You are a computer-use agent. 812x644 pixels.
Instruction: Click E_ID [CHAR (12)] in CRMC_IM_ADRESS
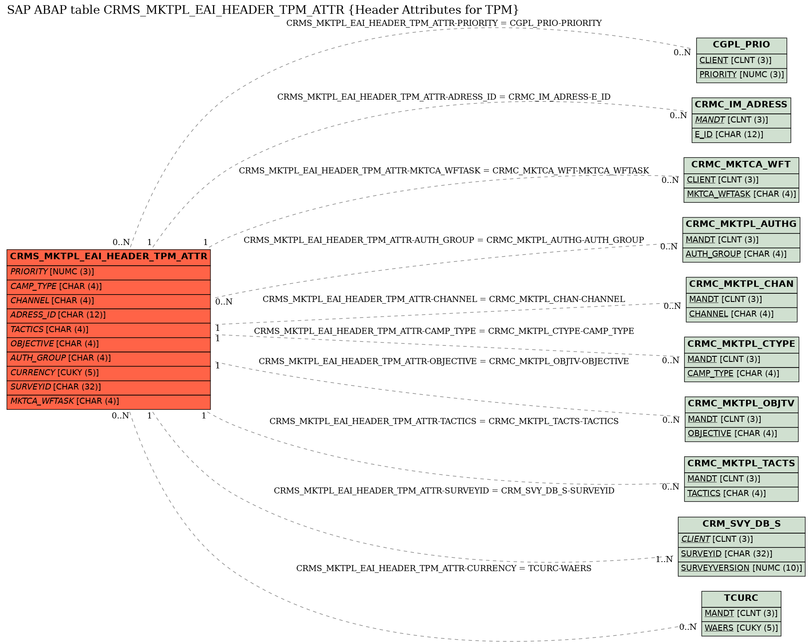point(741,135)
